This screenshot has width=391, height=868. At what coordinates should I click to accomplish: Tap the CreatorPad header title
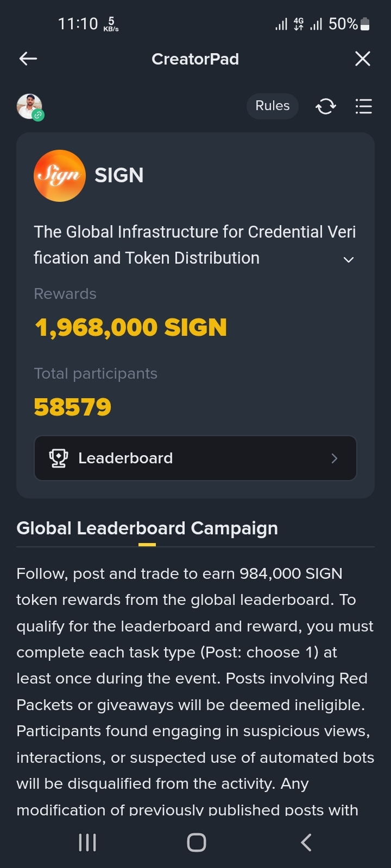[195, 59]
